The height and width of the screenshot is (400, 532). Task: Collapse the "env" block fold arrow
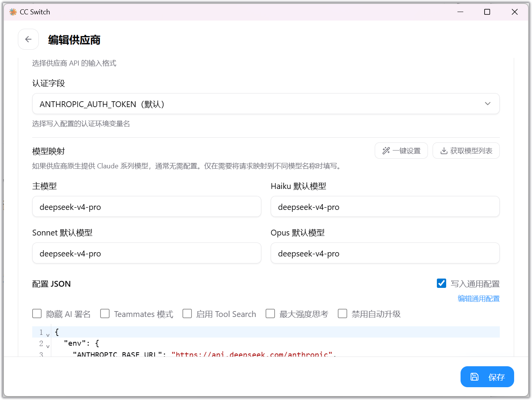pos(48,346)
